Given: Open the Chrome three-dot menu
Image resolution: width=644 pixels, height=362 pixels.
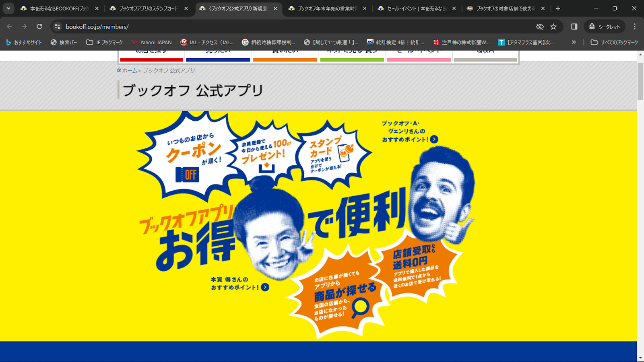Looking at the screenshot, I should (x=635, y=27).
